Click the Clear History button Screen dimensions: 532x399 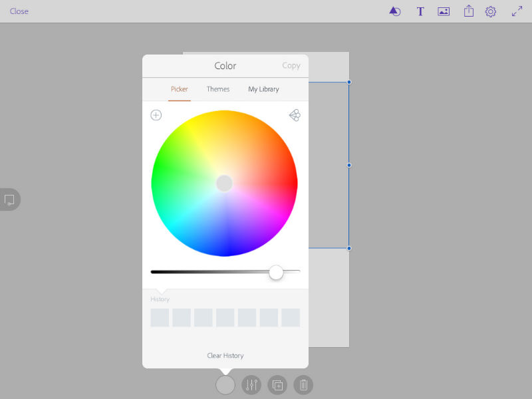225,356
